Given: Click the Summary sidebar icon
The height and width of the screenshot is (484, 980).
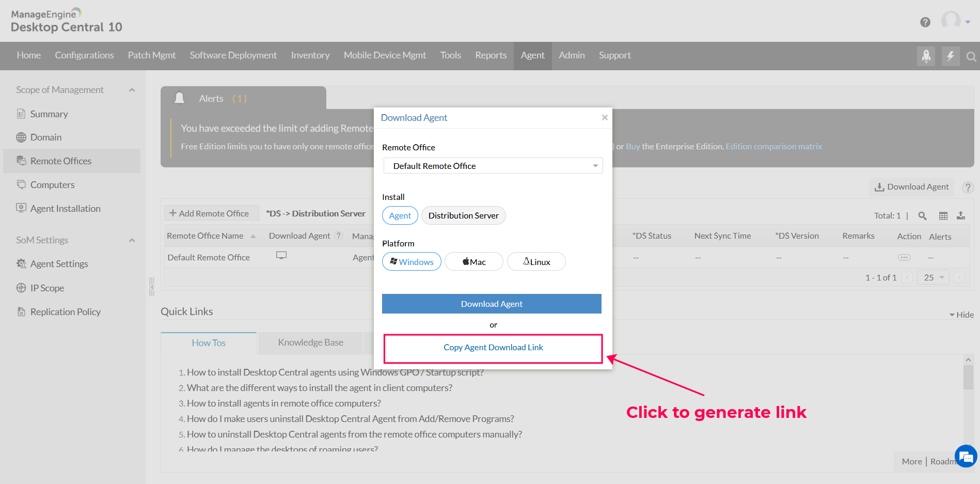Looking at the screenshot, I should click(x=21, y=114).
